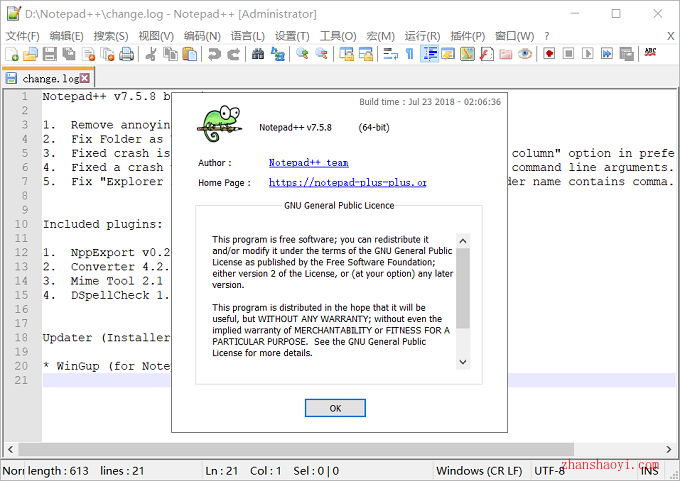Open the Function List icon
The image size is (680, 481).
pyautogui.click(x=487, y=54)
